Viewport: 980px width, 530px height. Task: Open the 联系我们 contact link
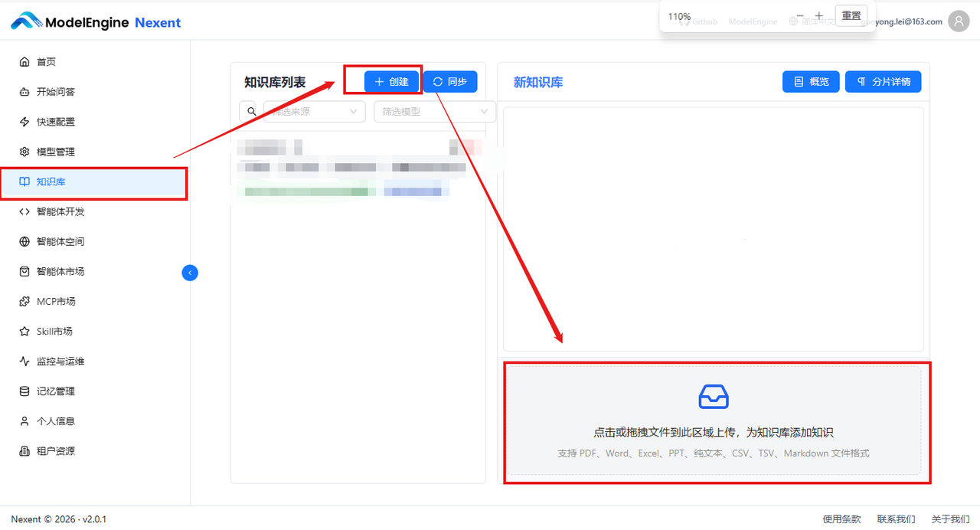coord(896,519)
